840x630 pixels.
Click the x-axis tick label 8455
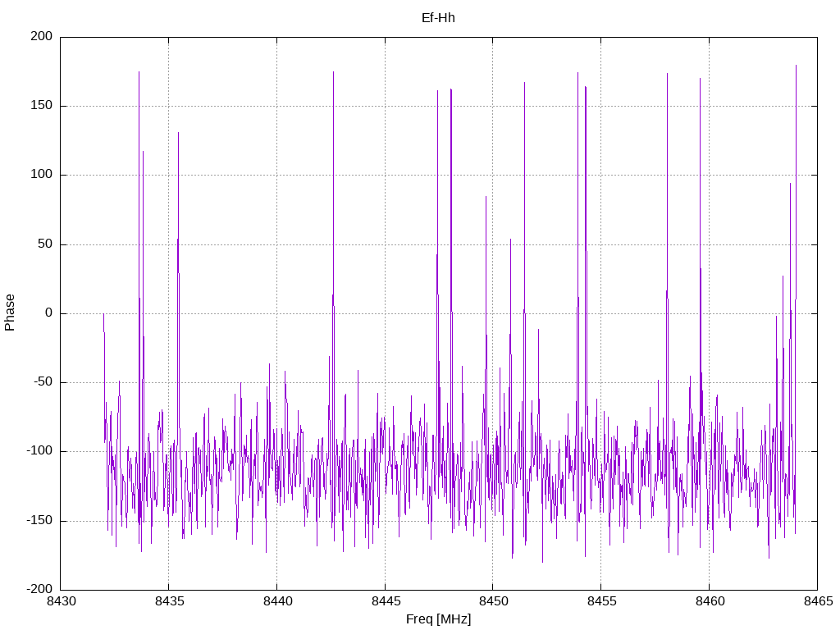tap(601, 601)
